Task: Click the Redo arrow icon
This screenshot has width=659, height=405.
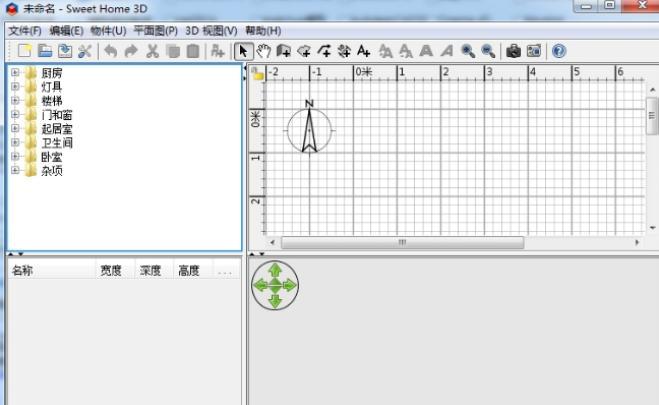Action: pos(131,51)
